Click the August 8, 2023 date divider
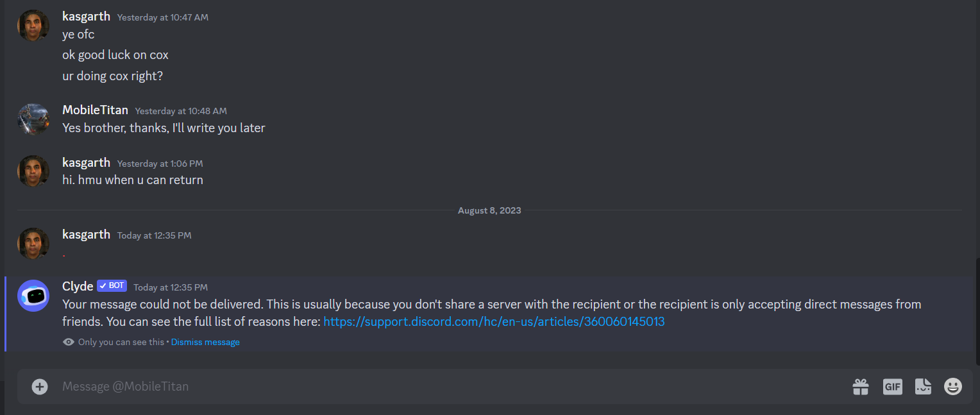The height and width of the screenshot is (415, 980). click(489, 210)
